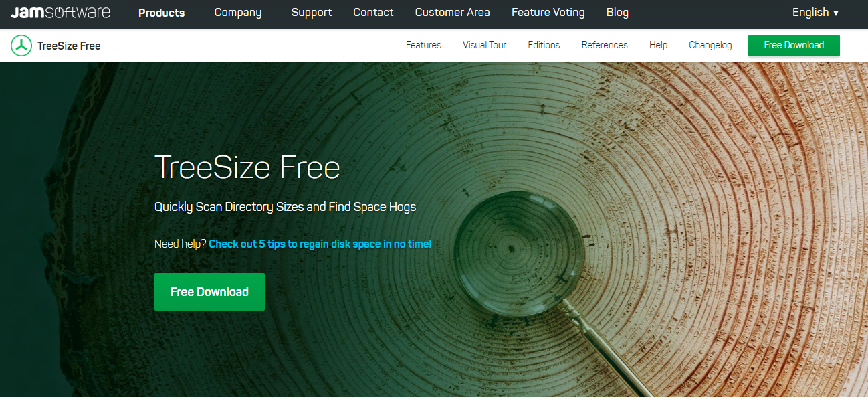View the Changelog page
Viewport: 868px width, 409px height.
tap(710, 45)
